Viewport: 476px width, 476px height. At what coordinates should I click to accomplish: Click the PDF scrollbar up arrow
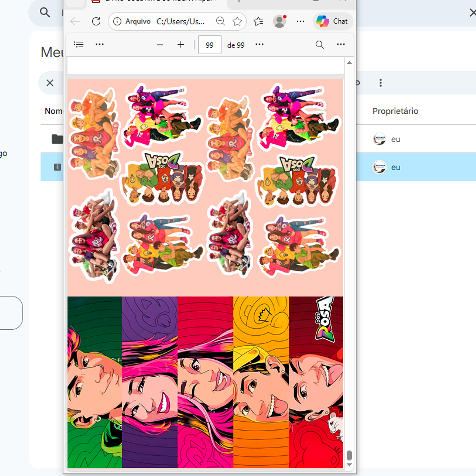click(349, 63)
